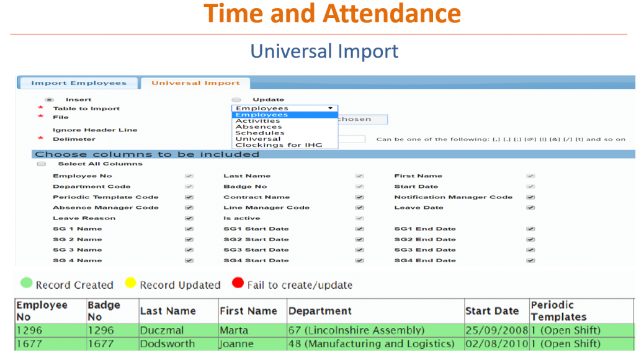
Task: Choose Absences in the dropdown list
Action: tap(259, 127)
